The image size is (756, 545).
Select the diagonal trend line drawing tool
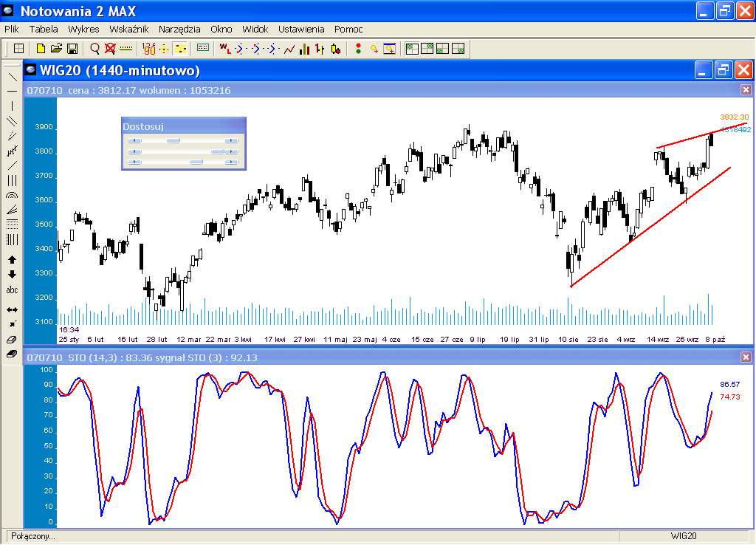click(12, 77)
